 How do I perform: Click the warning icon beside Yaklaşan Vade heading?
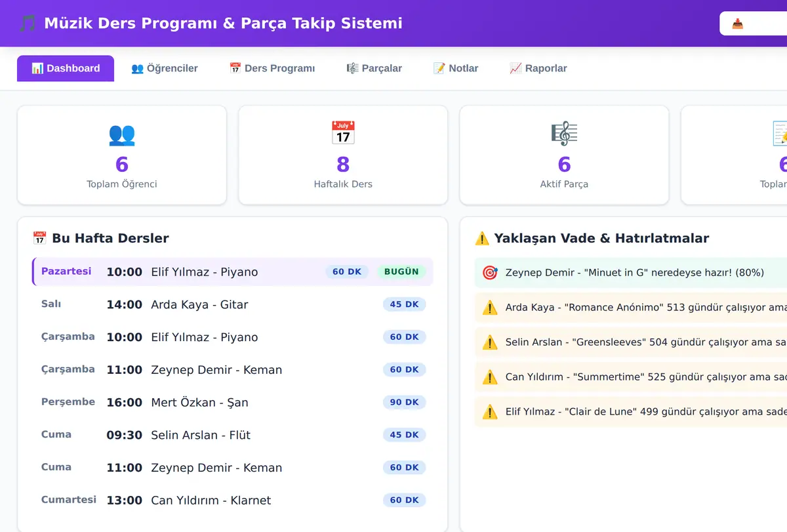click(482, 238)
